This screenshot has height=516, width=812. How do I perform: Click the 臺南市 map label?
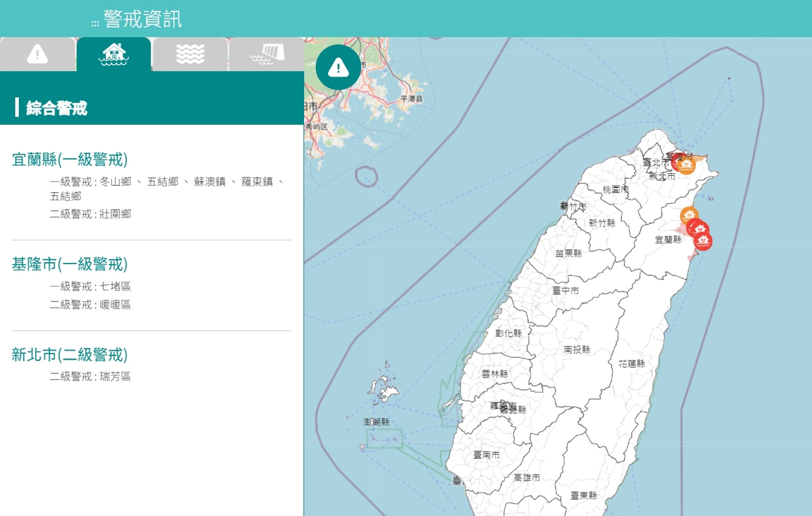487,455
